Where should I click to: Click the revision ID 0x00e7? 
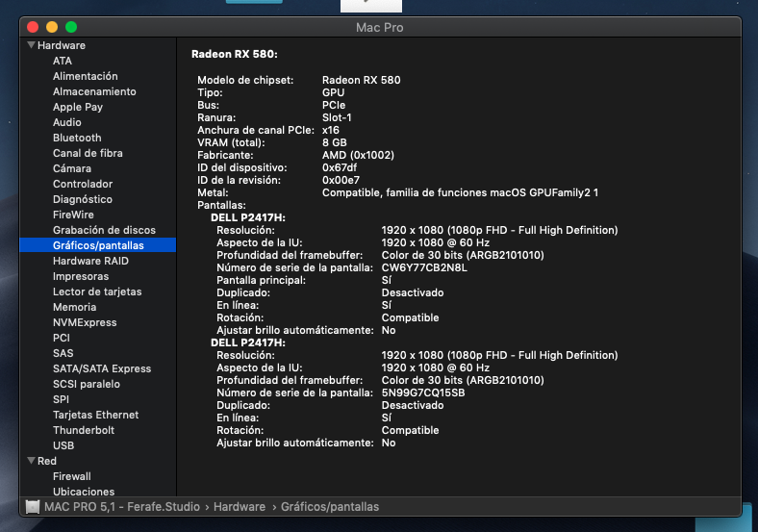point(341,180)
